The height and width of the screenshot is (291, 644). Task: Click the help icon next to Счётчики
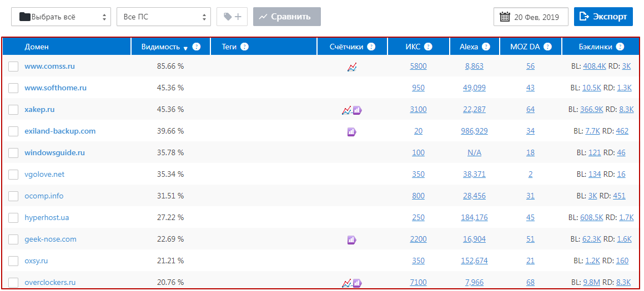(371, 47)
